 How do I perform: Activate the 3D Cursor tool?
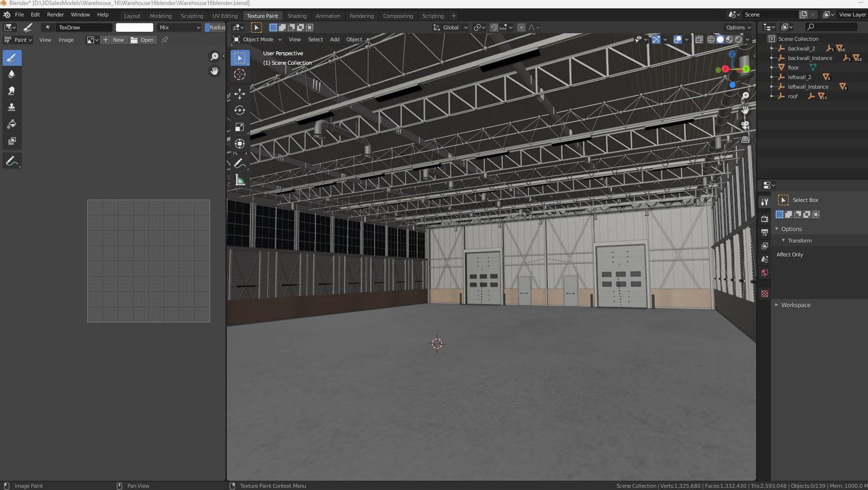240,74
